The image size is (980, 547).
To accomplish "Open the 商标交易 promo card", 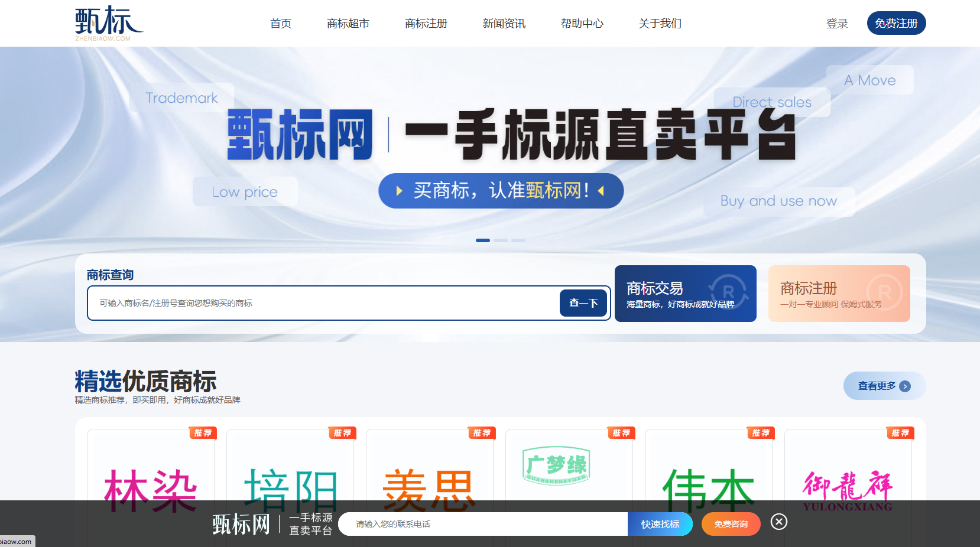I will click(x=685, y=294).
